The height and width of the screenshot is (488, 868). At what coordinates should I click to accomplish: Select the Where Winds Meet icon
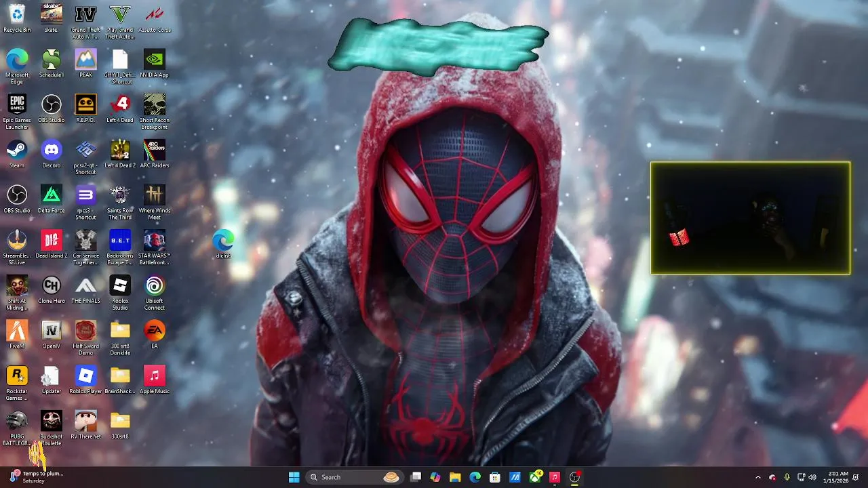155,203
